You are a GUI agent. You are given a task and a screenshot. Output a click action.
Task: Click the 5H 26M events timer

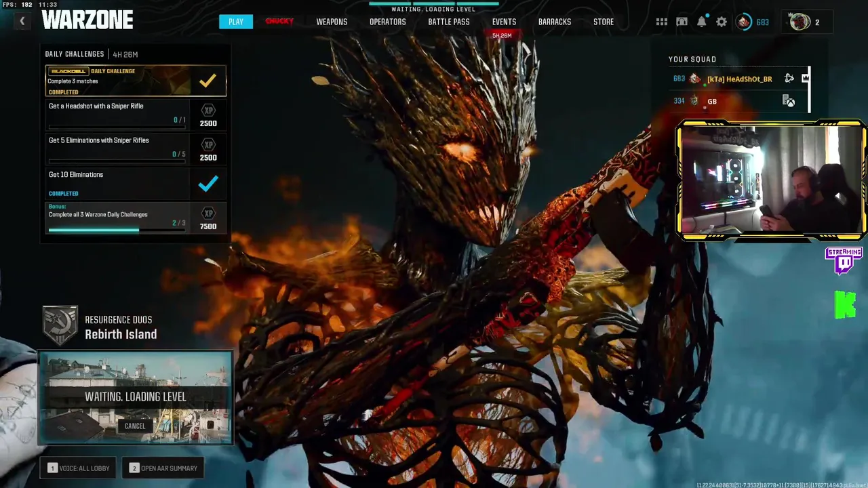pyautogui.click(x=502, y=35)
